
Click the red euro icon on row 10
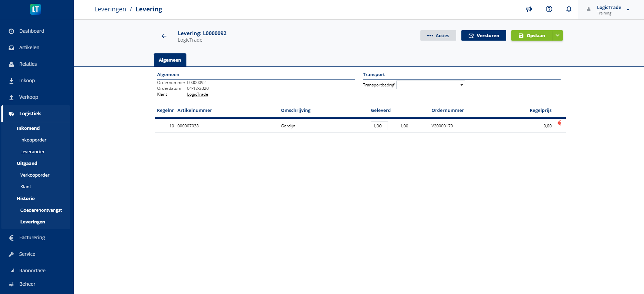pyautogui.click(x=560, y=123)
